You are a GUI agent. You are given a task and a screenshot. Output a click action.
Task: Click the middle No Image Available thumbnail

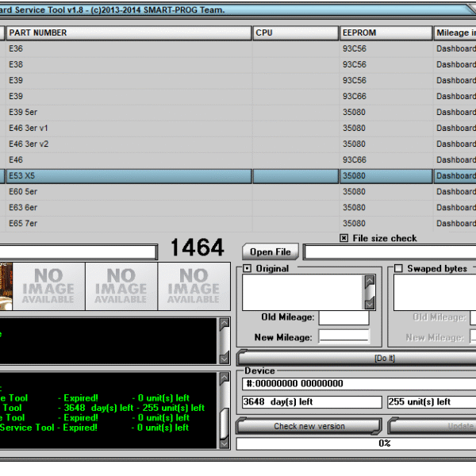(x=121, y=286)
